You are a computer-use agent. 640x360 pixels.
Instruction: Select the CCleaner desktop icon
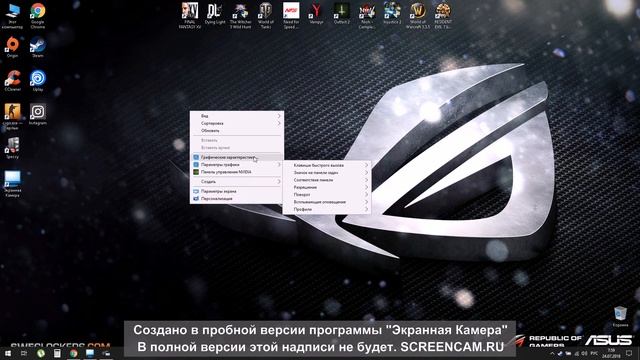coord(12,80)
